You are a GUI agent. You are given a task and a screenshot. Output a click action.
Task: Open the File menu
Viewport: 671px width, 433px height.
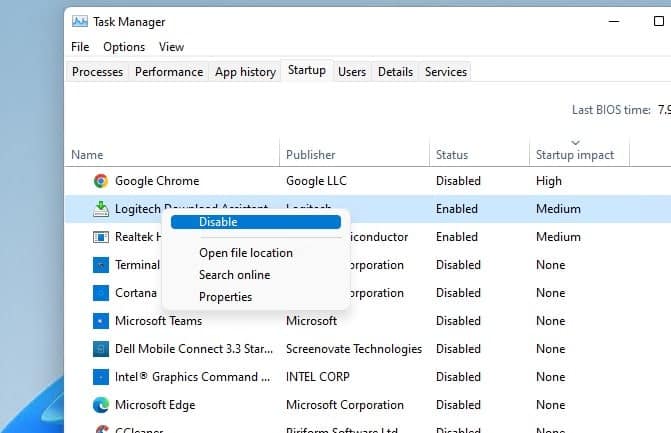[x=80, y=47]
